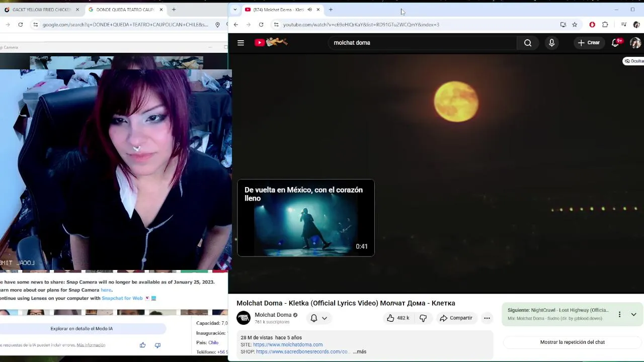Click the YouTube URL address bar

point(418,25)
